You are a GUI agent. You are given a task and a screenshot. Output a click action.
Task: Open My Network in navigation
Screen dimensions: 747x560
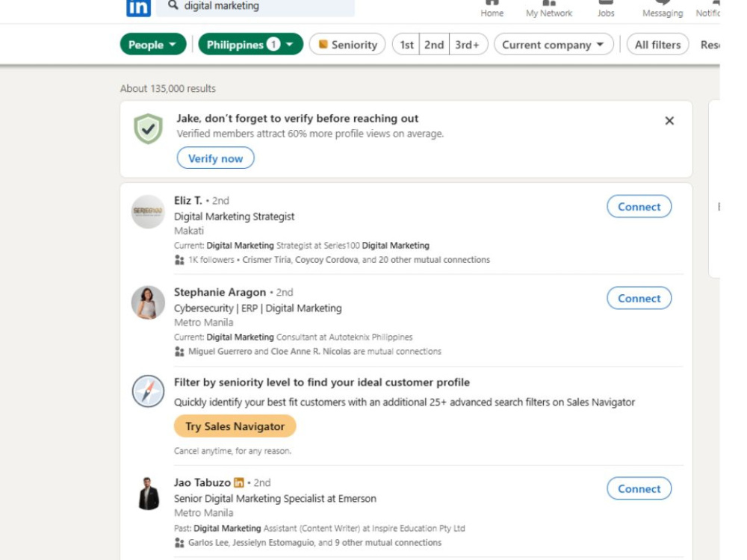(x=549, y=8)
